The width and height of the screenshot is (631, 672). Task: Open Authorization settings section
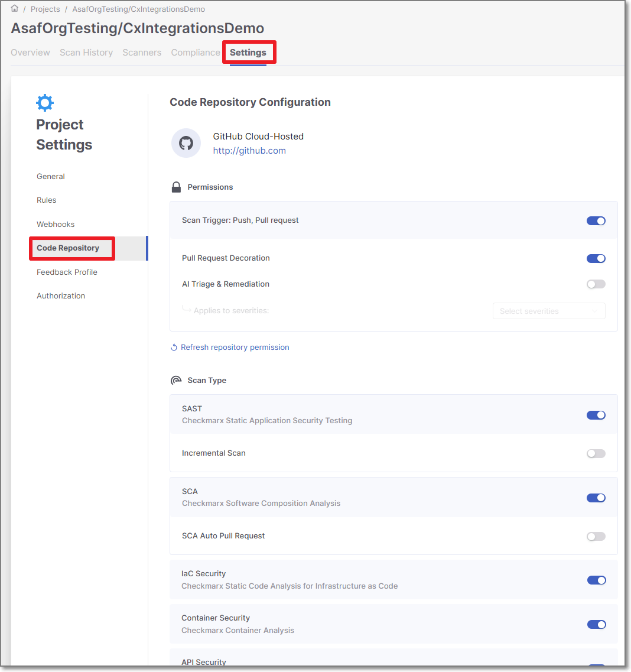coord(61,296)
